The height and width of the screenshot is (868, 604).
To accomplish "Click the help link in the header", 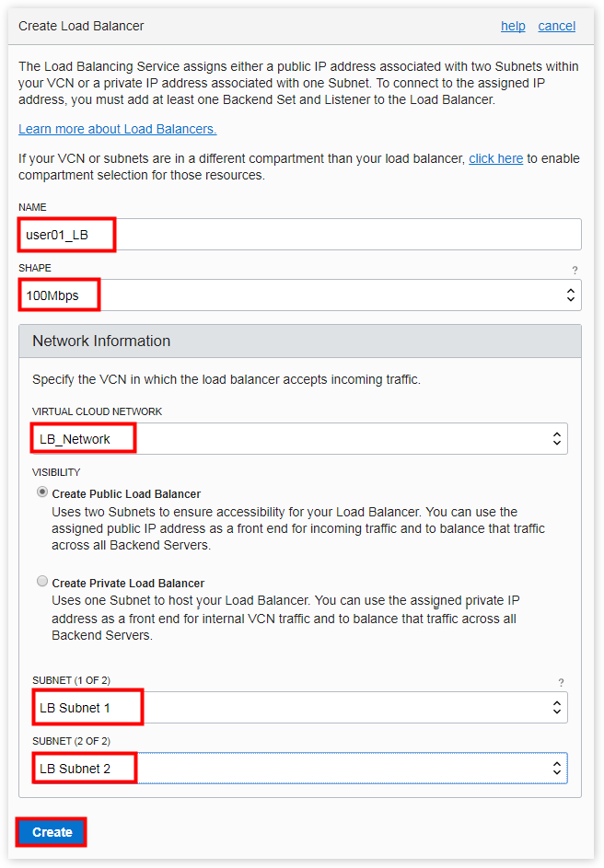I will coord(513,26).
